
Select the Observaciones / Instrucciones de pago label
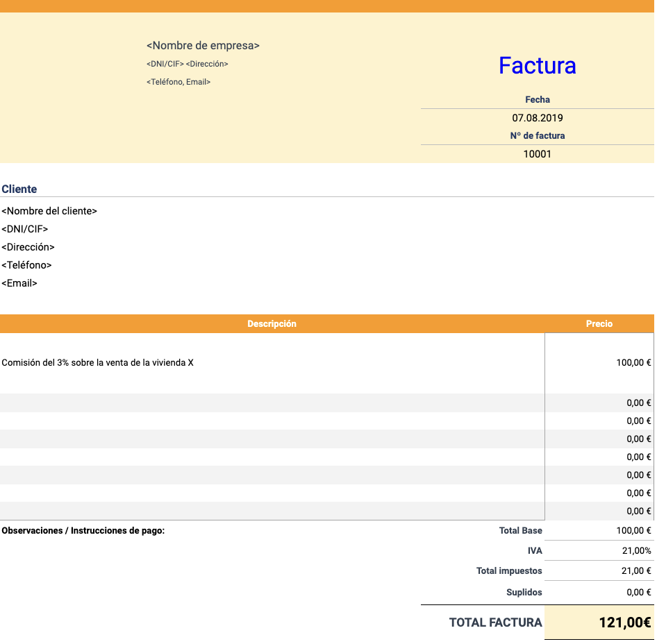pos(83,530)
